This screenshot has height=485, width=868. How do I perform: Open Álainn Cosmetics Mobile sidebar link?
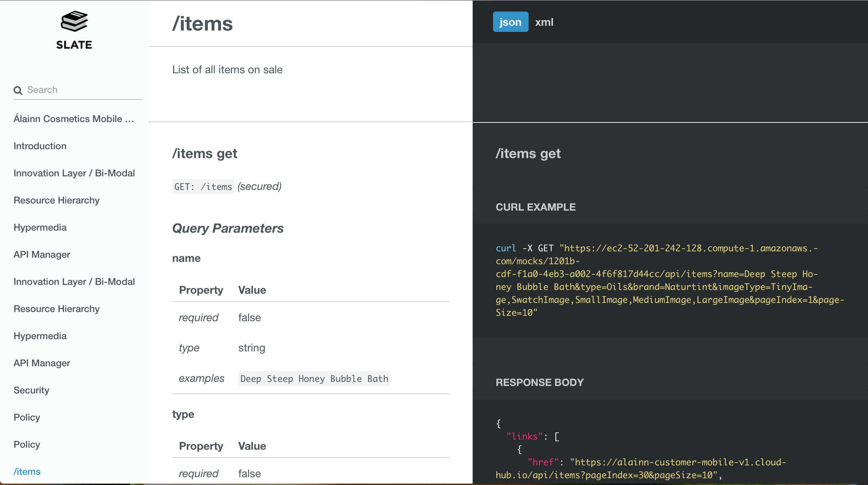(74, 119)
